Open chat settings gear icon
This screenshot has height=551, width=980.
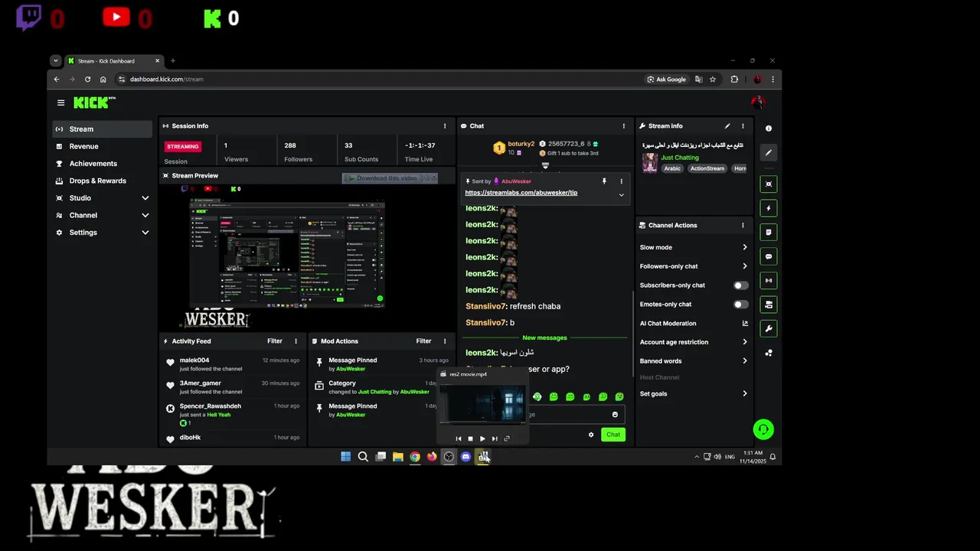[591, 435]
